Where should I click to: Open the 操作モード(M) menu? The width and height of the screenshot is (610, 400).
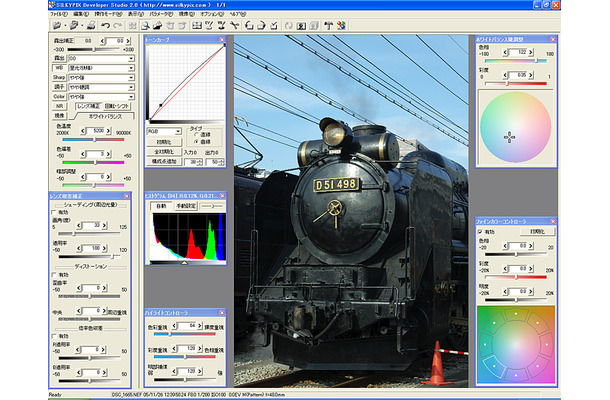tap(108, 14)
